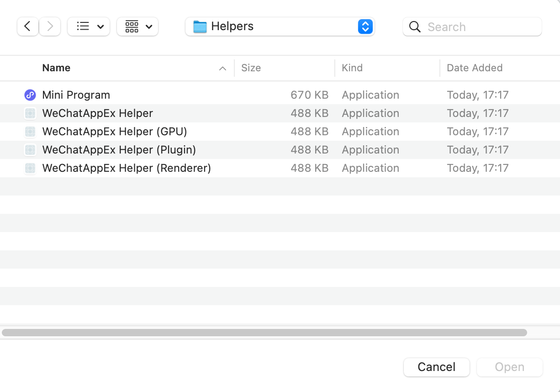Click the forward navigation arrow
Screen dimensions: 560x392
pos(50,26)
